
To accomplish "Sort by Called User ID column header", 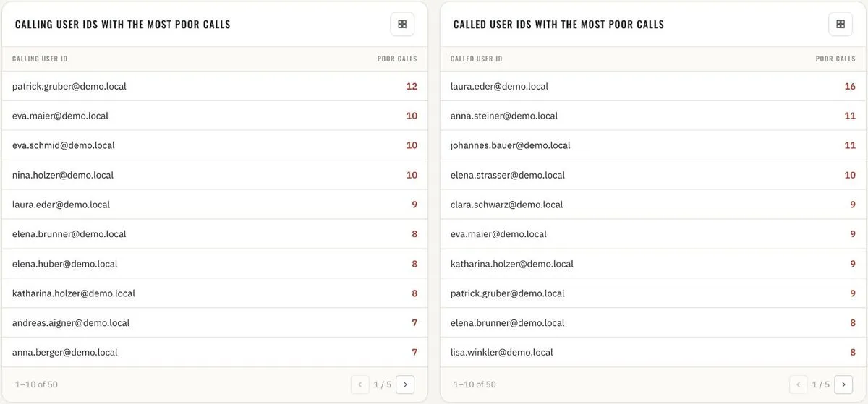I will [476, 59].
